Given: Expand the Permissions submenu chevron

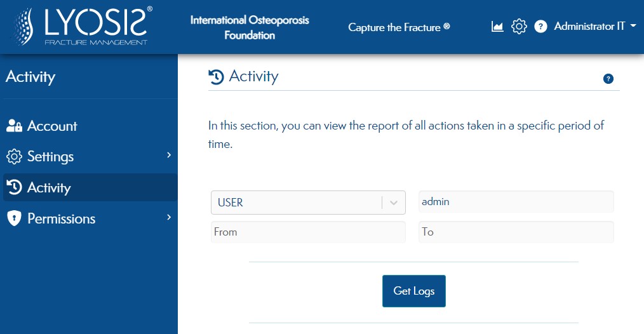Looking at the screenshot, I should tap(169, 217).
